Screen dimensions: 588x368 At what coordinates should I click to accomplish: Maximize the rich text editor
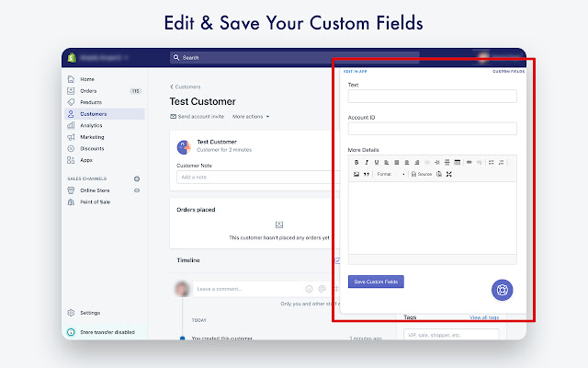449,174
